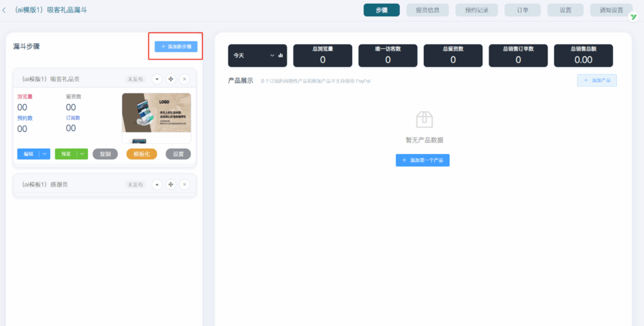Go to the 通知设置 tab
This screenshot has width=644, height=326.
611,10
